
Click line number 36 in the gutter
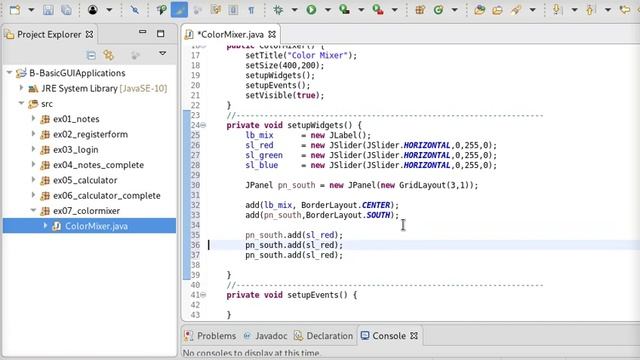pyautogui.click(x=196, y=245)
